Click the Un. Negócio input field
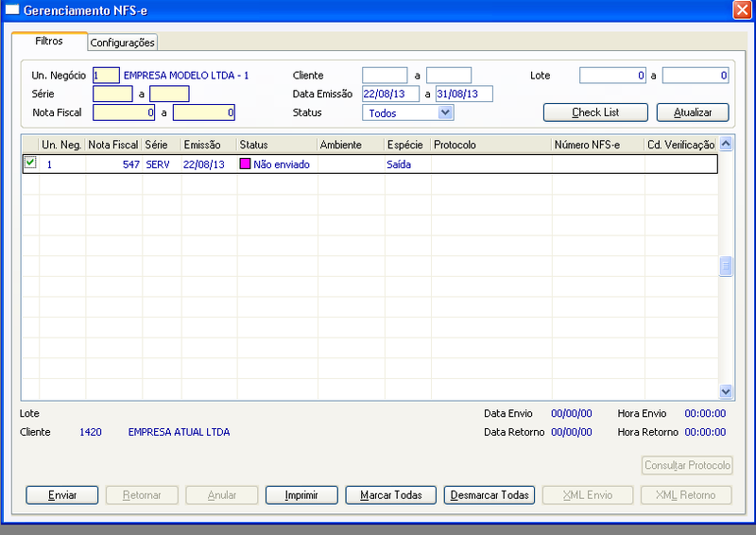Image resolution: width=756 pixels, height=535 pixels. coord(106,76)
